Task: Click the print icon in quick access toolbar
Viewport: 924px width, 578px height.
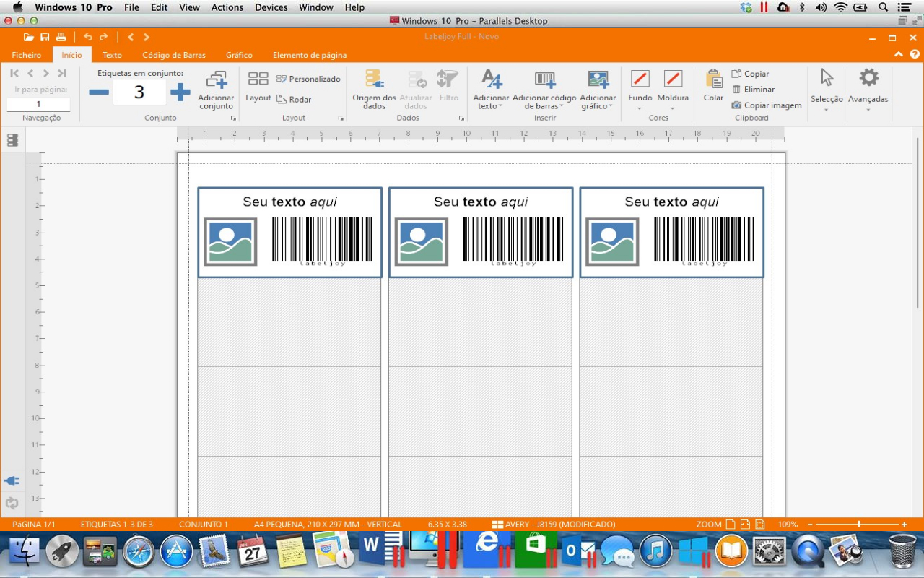Action: pos(61,37)
